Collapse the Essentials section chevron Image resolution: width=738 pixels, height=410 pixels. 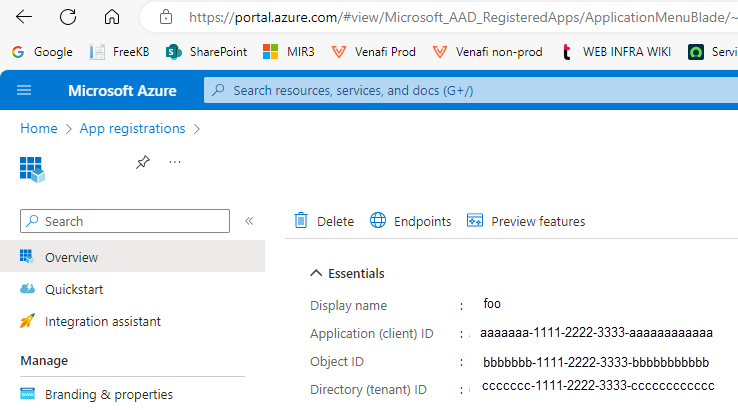pos(316,273)
